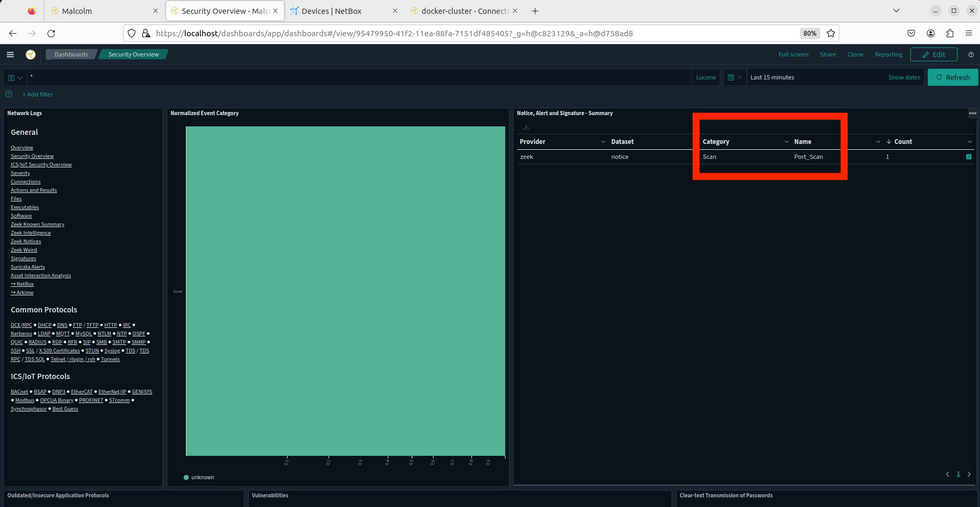Expand the Category column options
Screen dimensions: 980x507
pos(786,142)
